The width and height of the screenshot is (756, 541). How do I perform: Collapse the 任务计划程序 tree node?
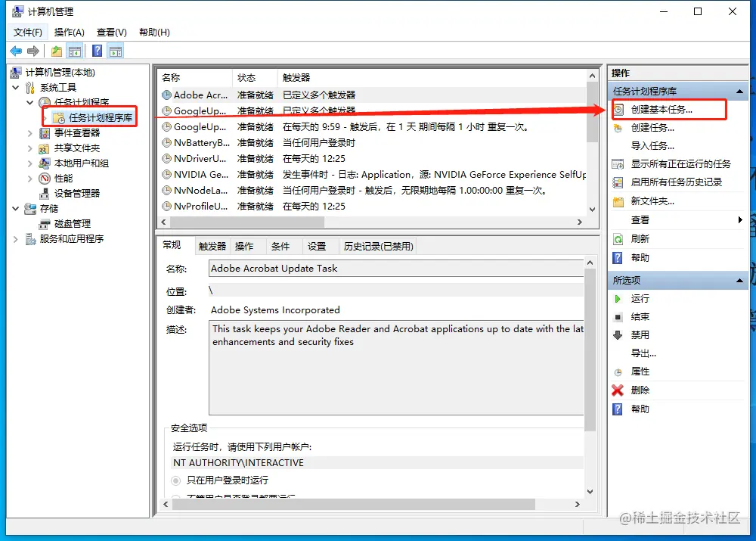click(x=30, y=102)
